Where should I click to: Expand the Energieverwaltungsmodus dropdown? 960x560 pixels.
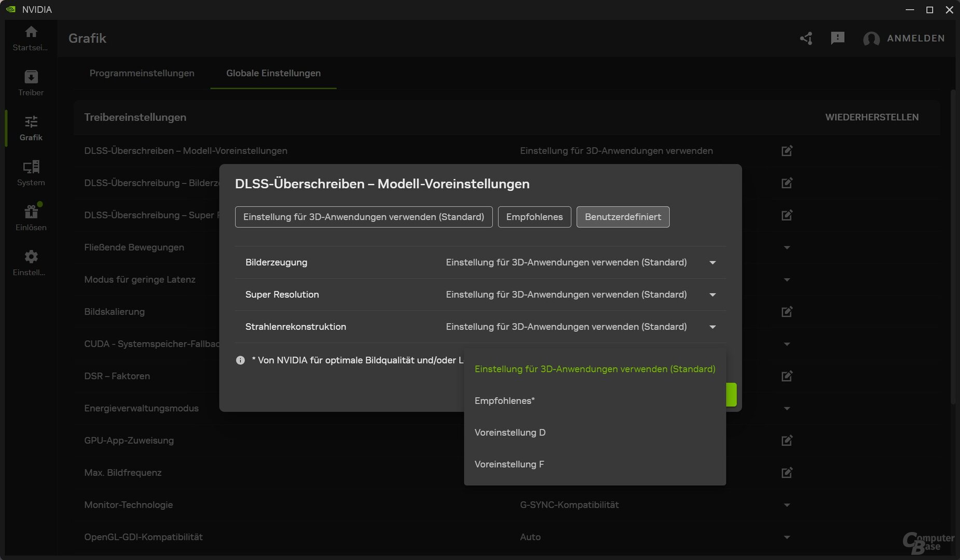point(787,409)
